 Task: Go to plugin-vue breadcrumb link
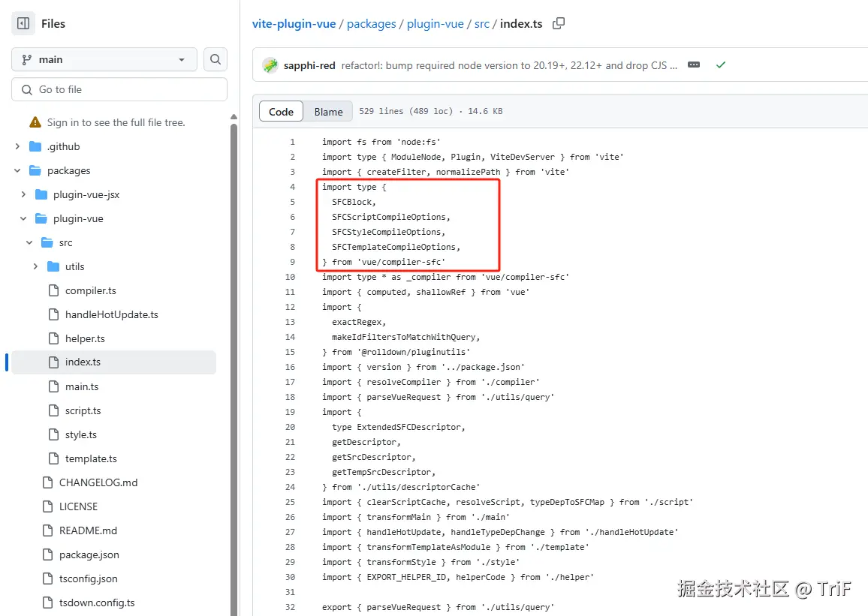click(x=435, y=24)
